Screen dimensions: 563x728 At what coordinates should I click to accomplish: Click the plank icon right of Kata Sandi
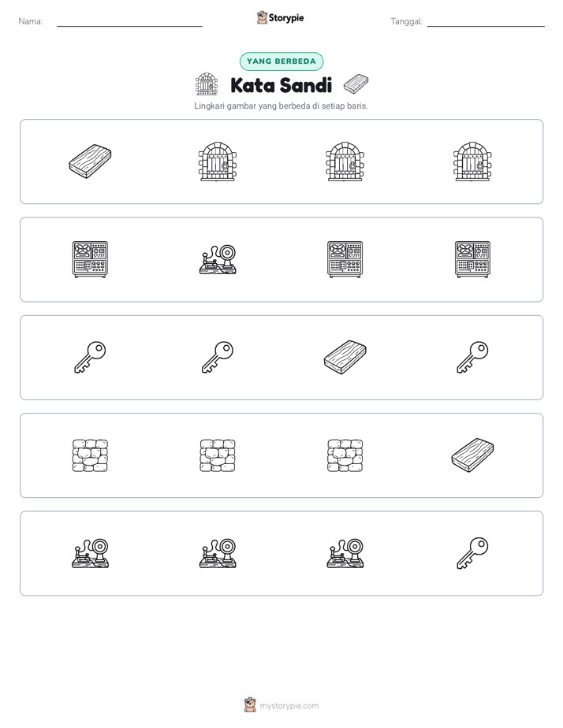click(356, 84)
